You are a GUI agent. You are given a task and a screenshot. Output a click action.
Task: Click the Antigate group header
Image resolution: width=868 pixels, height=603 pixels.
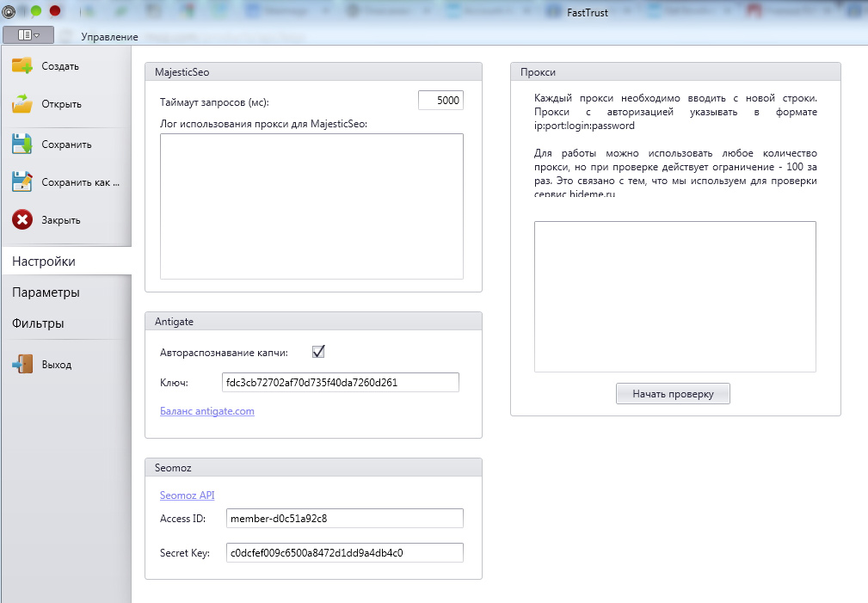point(313,321)
